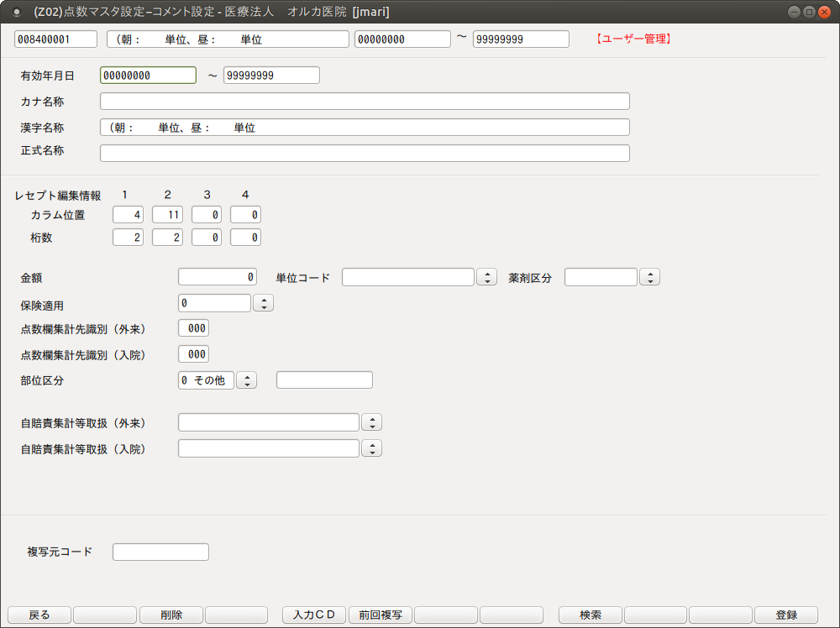
Task: Open the 部位区分 dropdown list
Action: click(x=246, y=380)
